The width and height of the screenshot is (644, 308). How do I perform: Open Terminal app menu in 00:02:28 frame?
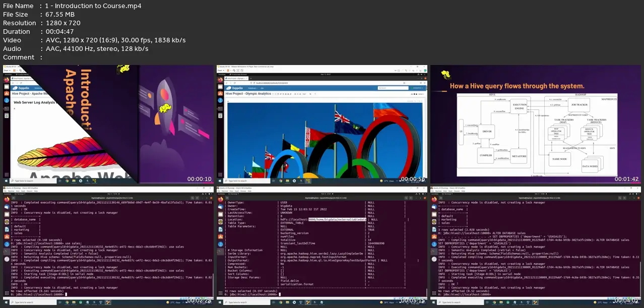pos(20,194)
